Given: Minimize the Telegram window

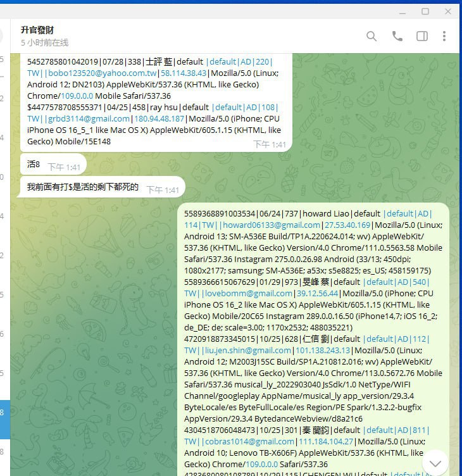Looking at the screenshot, I should [x=403, y=12].
